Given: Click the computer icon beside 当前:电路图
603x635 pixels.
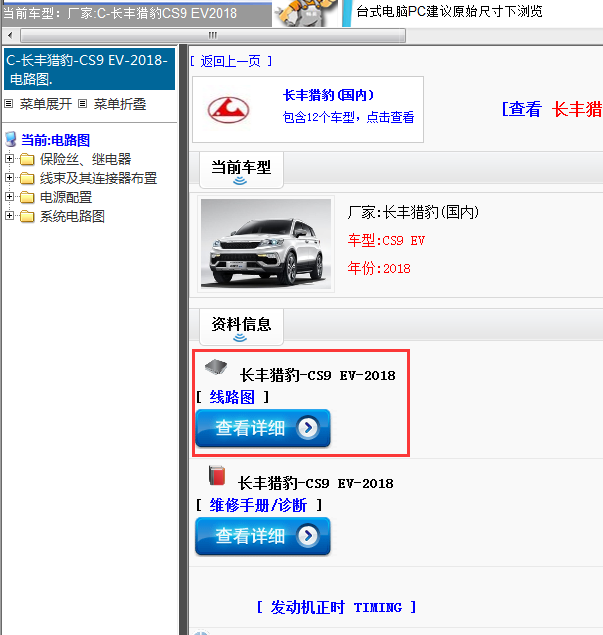Looking at the screenshot, I should click(11, 139).
